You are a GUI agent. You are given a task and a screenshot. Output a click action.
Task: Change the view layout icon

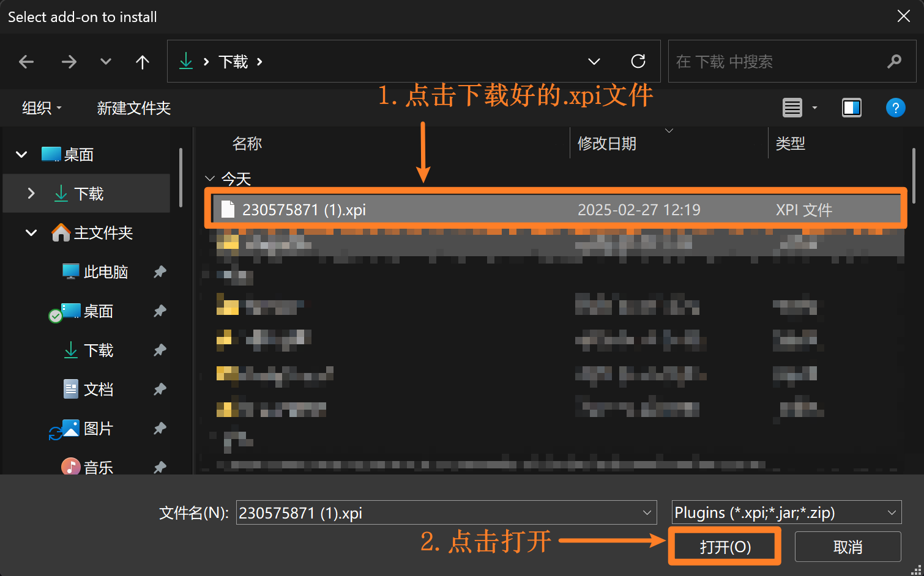click(x=792, y=108)
